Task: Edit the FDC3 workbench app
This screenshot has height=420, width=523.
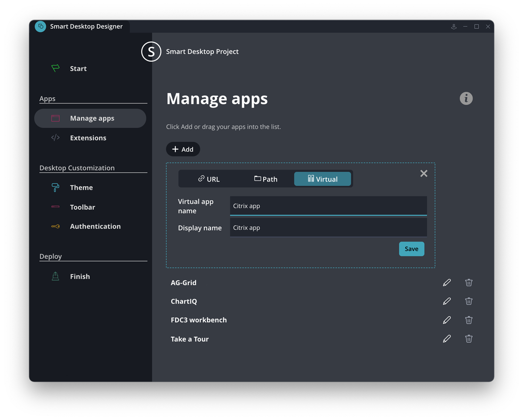Action: 447,320
